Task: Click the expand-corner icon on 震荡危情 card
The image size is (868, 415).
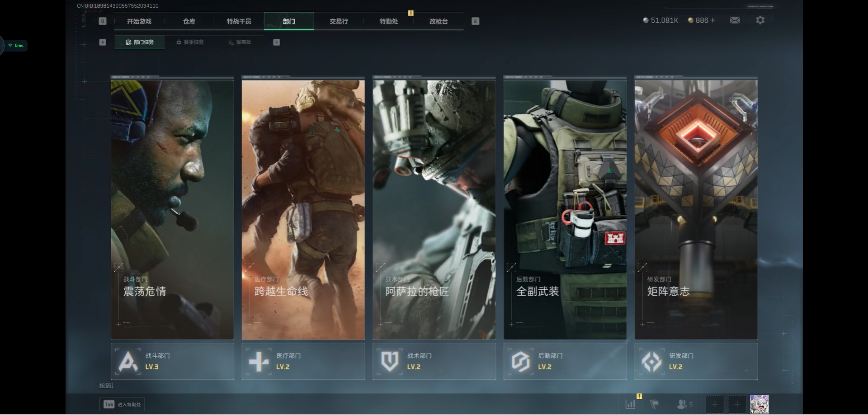Action: point(118,267)
